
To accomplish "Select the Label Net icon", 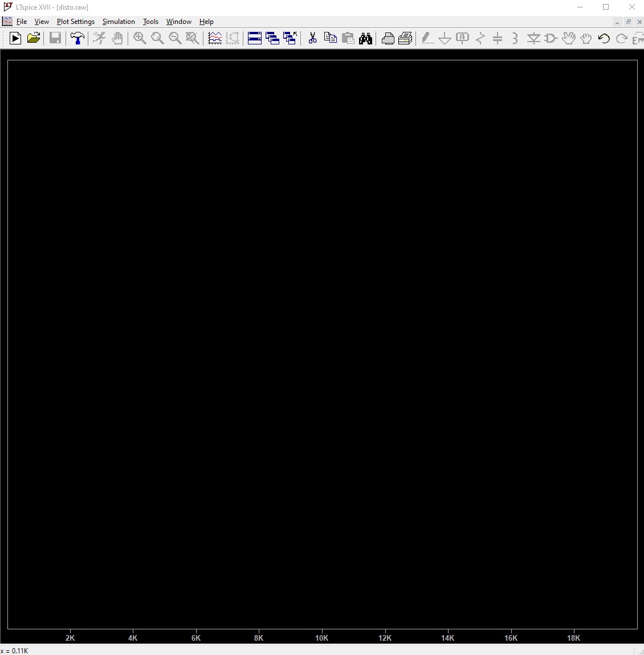I will tap(462, 38).
